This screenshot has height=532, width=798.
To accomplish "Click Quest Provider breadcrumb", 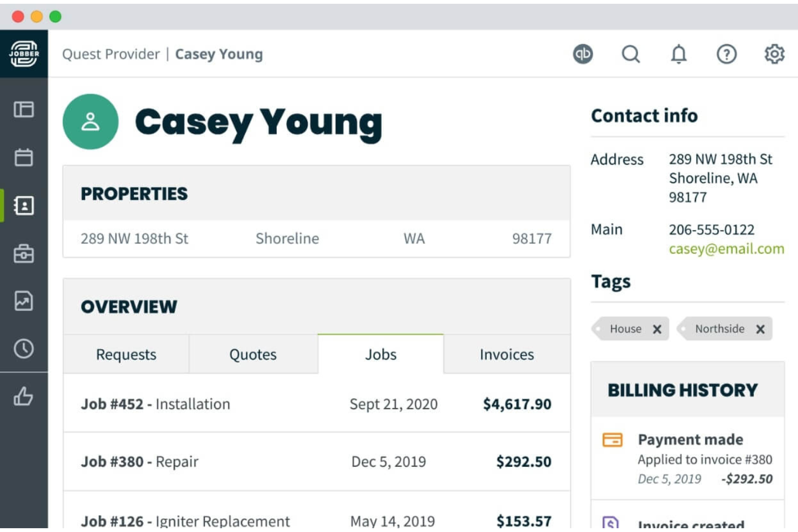I will click(x=111, y=54).
